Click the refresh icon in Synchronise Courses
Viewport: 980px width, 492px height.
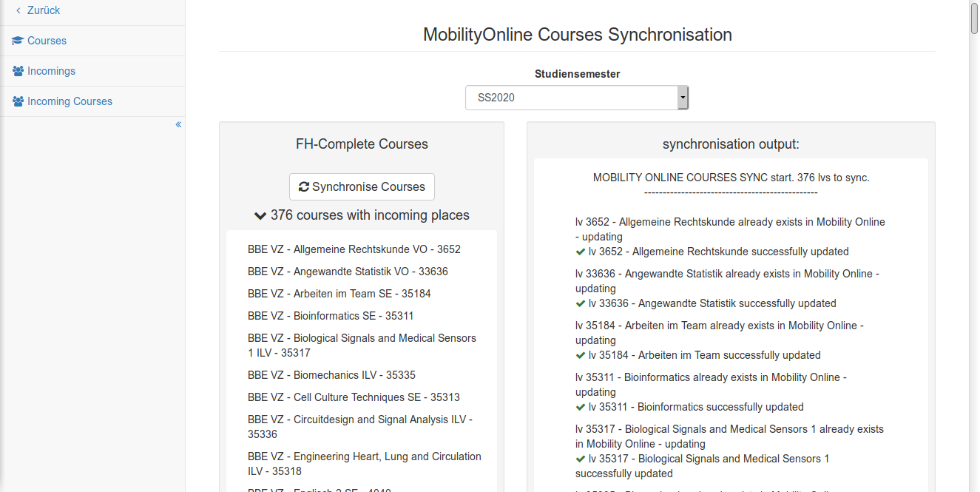[303, 187]
